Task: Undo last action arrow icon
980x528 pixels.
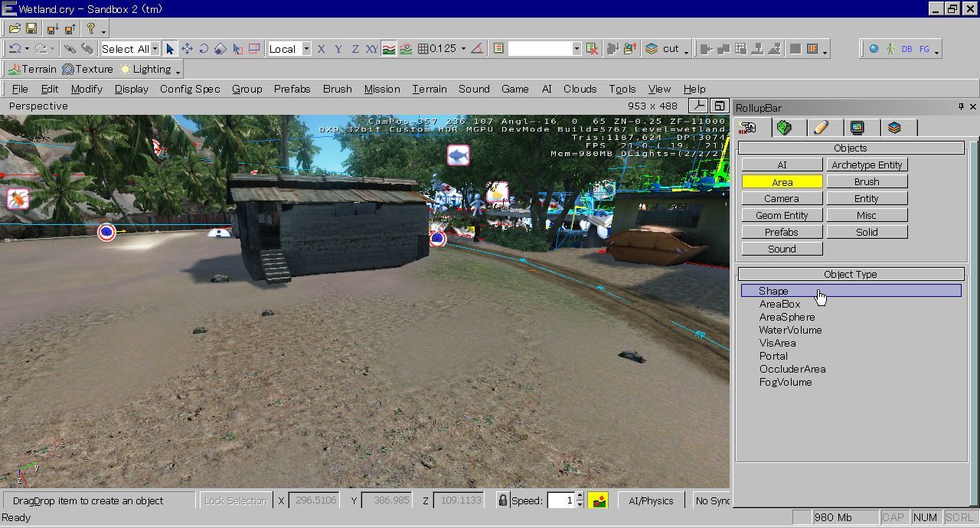Action: 15,48
